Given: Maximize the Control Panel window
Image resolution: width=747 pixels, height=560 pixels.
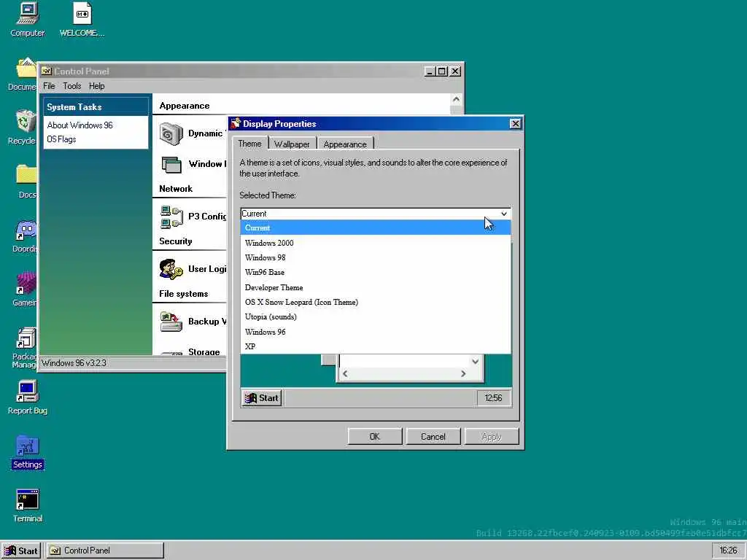Looking at the screenshot, I should [442, 71].
